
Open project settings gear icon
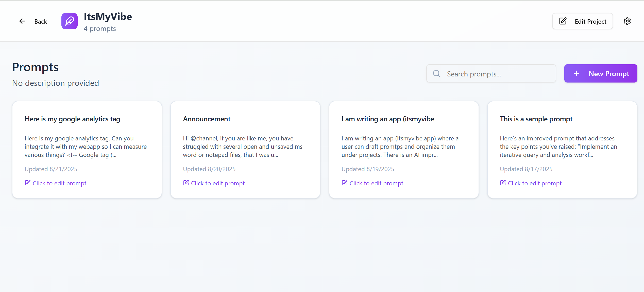click(x=627, y=21)
